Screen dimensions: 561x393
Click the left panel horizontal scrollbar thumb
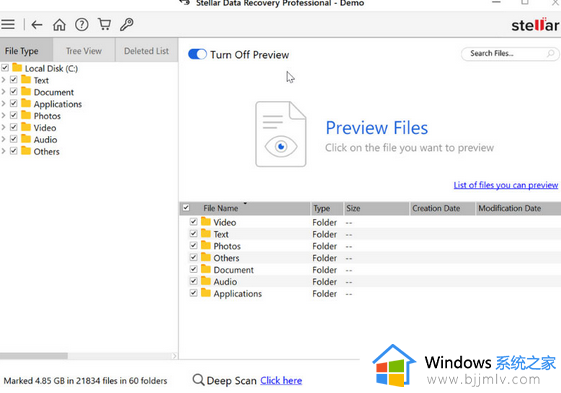pyautogui.click(x=34, y=356)
